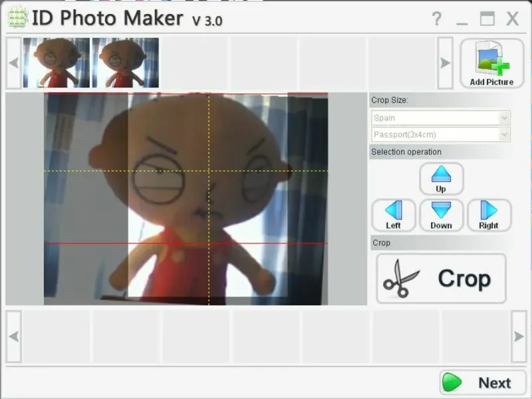Select the first plush toy thumbnail
Screen dimensions: 532x399
(x=57, y=63)
